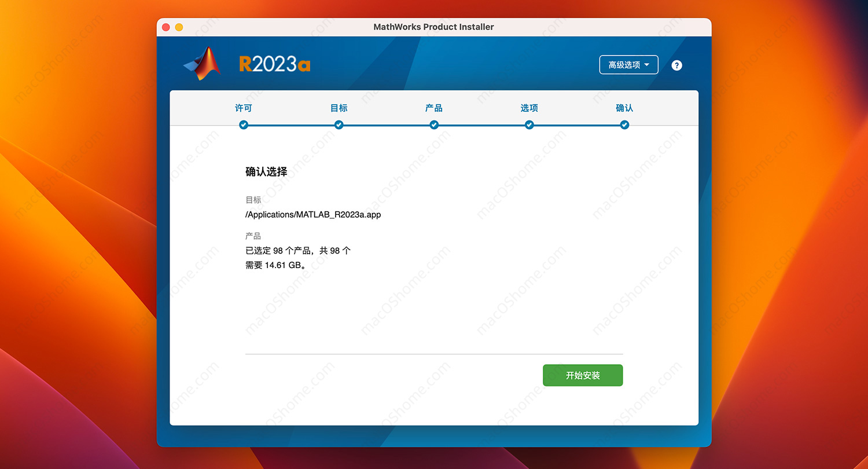The width and height of the screenshot is (868, 469).
Task: Click the checkmark under 产品
Action: [x=434, y=124]
